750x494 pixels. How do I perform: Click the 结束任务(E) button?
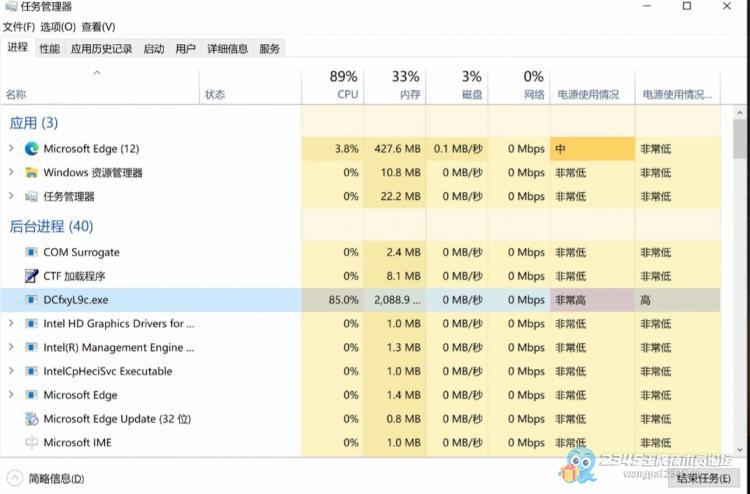(x=704, y=478)
